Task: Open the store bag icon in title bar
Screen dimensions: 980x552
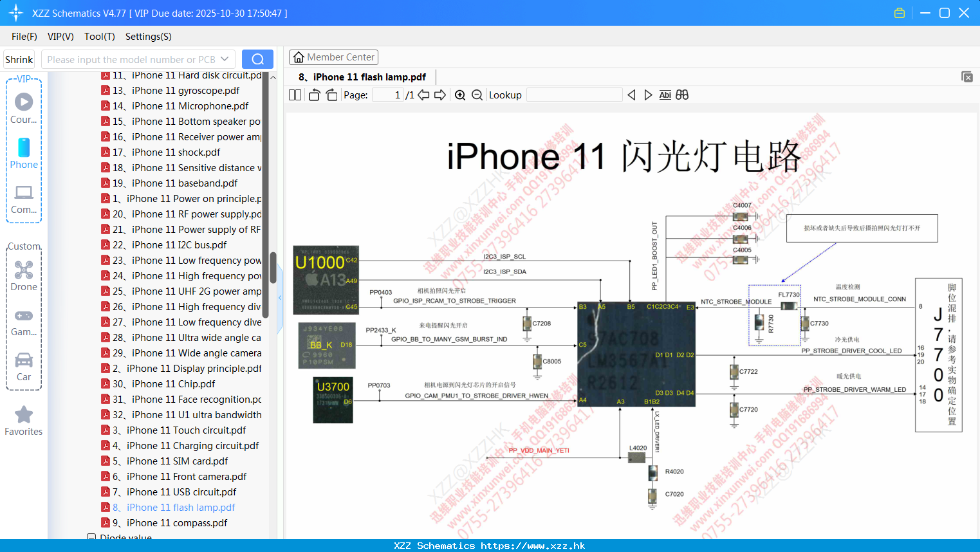Action: tap(900, 13)
